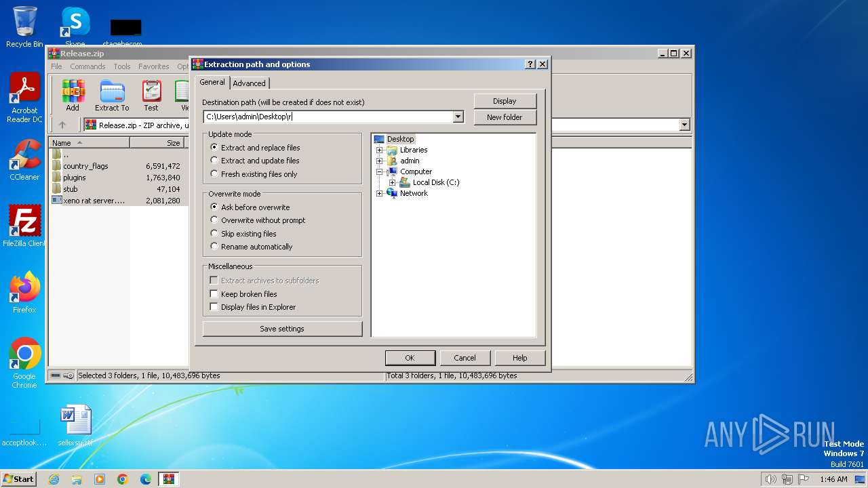Open File Explorer from taskbar
This screenshot has width=868, height=488.
(77, 479)
